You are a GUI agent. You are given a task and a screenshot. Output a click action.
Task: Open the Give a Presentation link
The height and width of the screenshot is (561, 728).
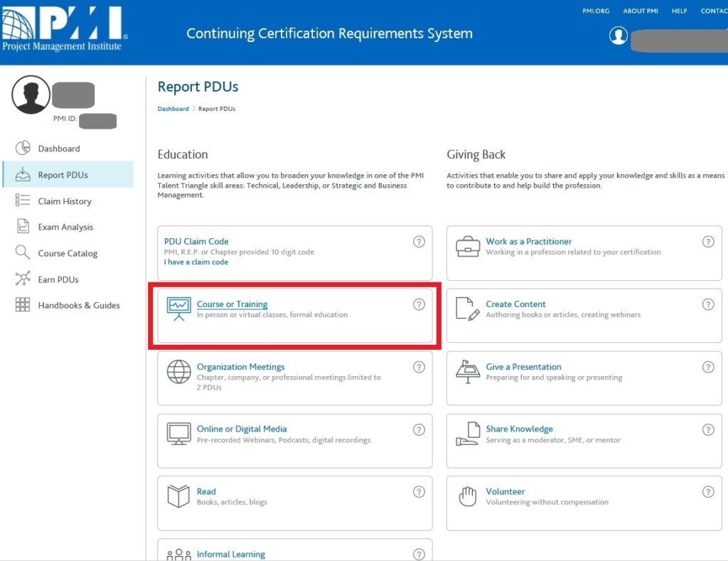pyautogui.click(x=524, y=367)
